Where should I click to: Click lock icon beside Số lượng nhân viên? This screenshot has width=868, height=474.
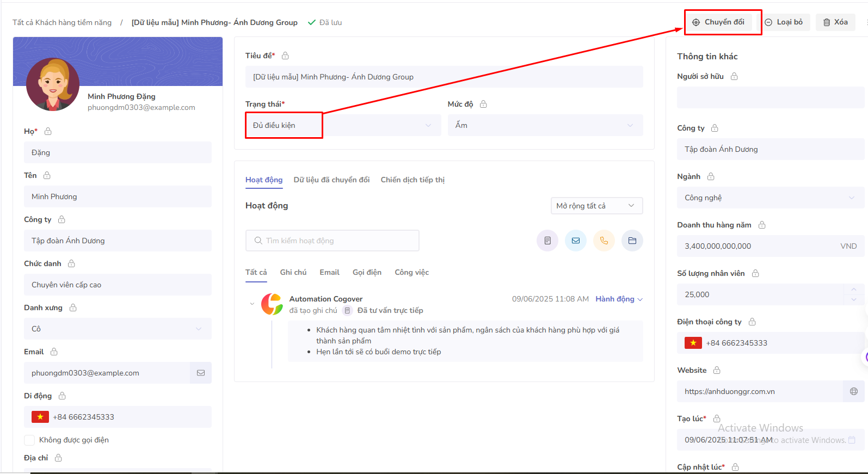click(x=755, y=273)
